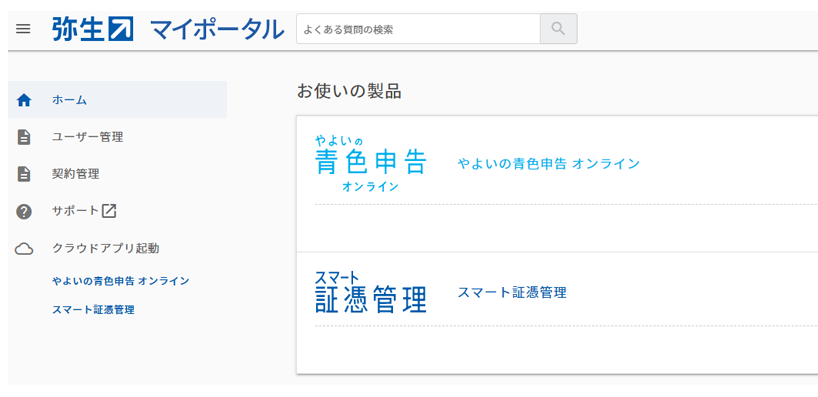The width and height of the screenshot is (818, 397).
Task: Click the やよいの青色申告 オンライン product link
Action: (x=549, y=164)
